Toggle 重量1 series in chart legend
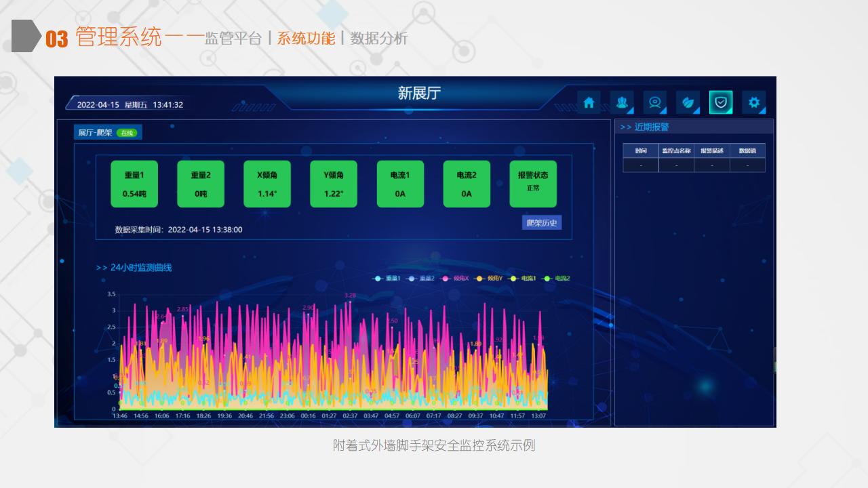The image size is (868, 488). (388, 279)
